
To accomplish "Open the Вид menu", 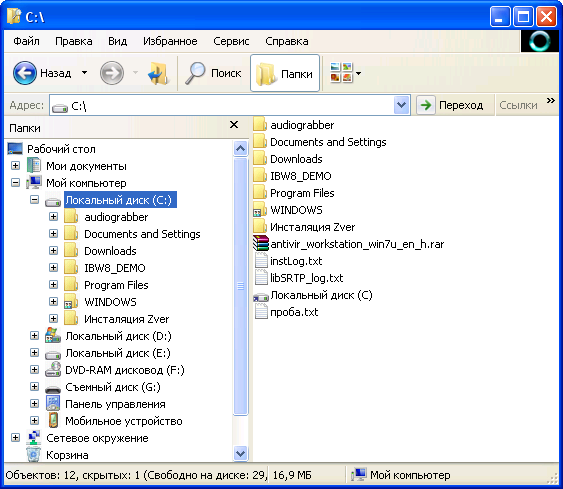I will point(118,41).
